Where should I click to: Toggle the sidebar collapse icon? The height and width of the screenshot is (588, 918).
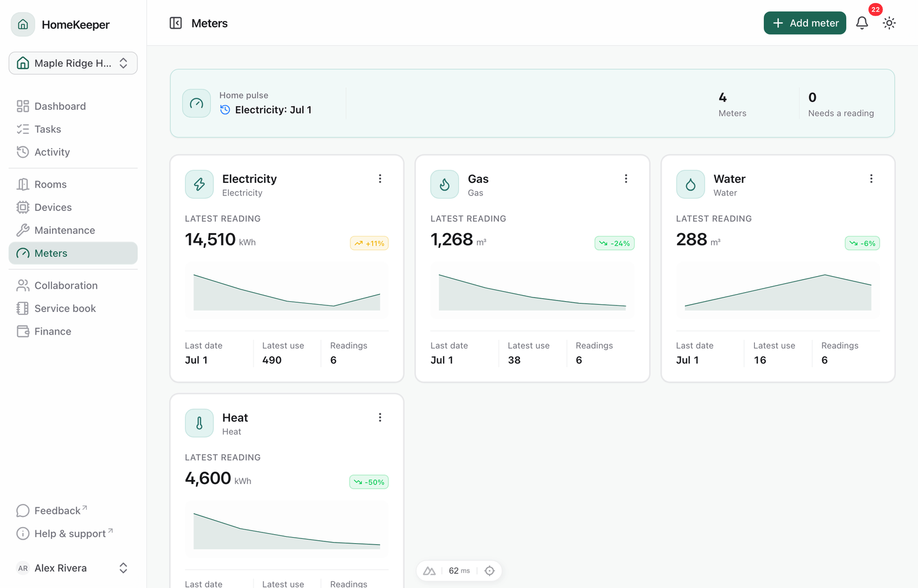pyautogui.click(x=176, y=23)
